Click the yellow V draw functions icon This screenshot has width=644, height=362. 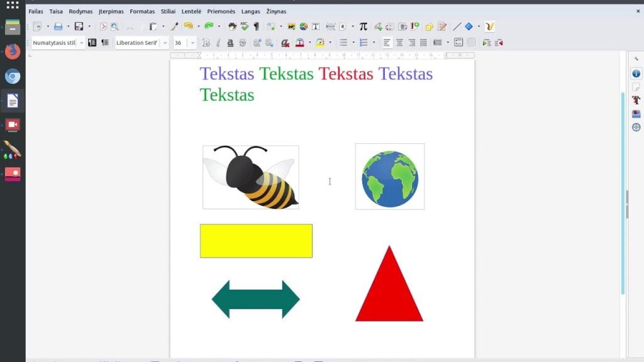coord(489,26)
